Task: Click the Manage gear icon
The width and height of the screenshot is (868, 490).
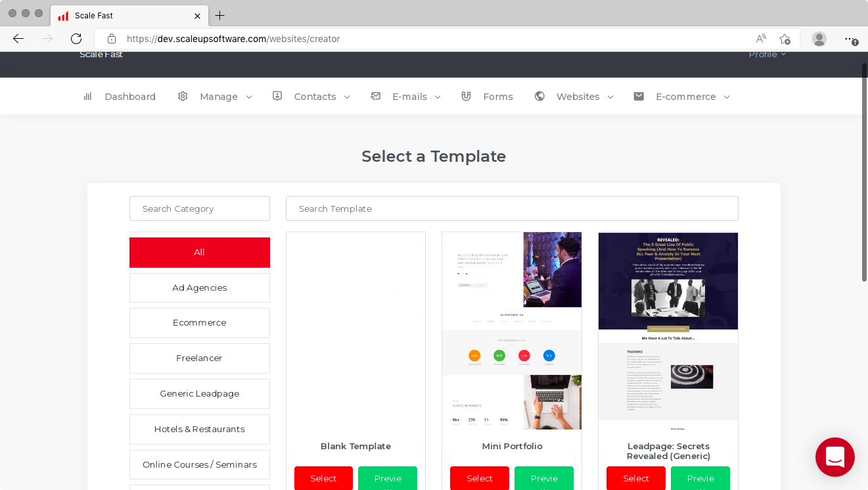Action: coord(183,96)
